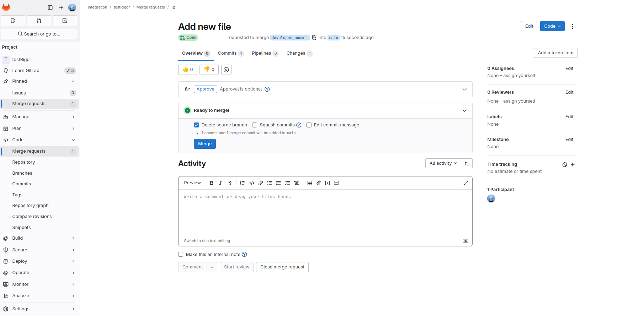Click Close merge request button
Image resolution: width=644 pixels, height=316 pixels.
coord(282,267)
